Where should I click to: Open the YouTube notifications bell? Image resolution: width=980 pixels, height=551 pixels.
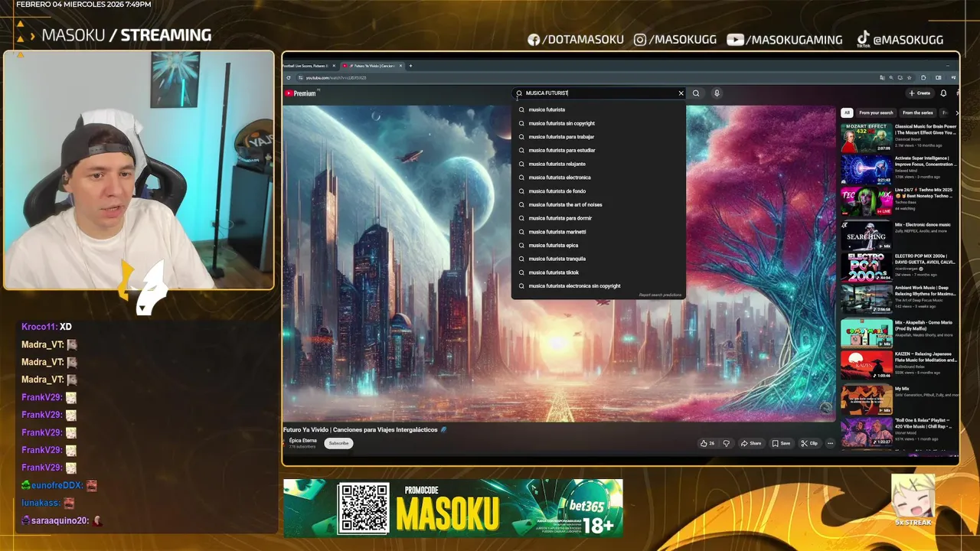pos(943,93)
